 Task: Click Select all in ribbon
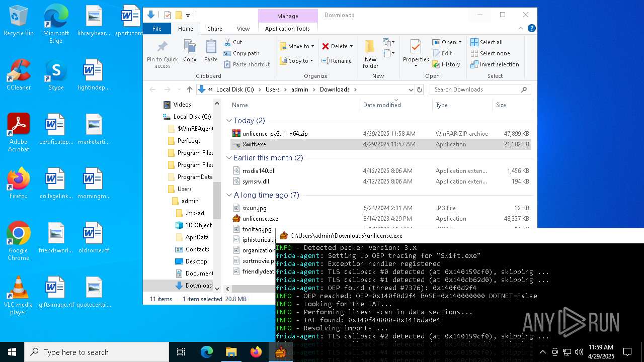(487, 42)
